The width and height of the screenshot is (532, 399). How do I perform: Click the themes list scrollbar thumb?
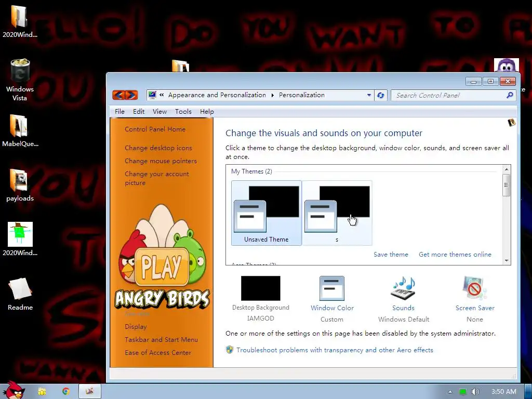(506, 185)
